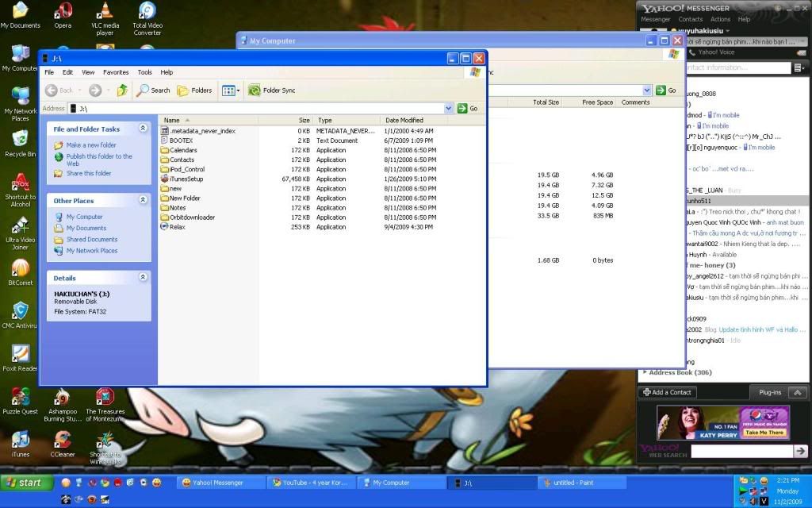Expand My Computer address bar dropdown
This screenshot has height=508, width=812.
(x=647, y=90)
